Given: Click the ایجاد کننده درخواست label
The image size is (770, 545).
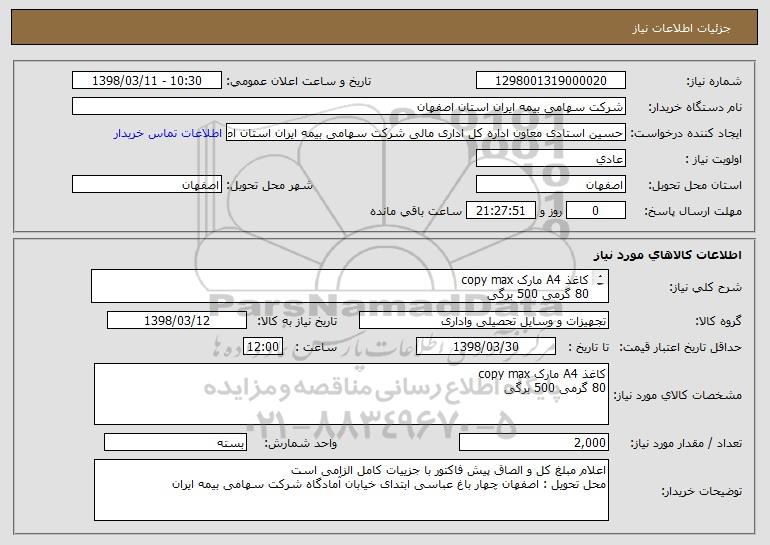Looking at the screenshot, I should pos(686,133).
